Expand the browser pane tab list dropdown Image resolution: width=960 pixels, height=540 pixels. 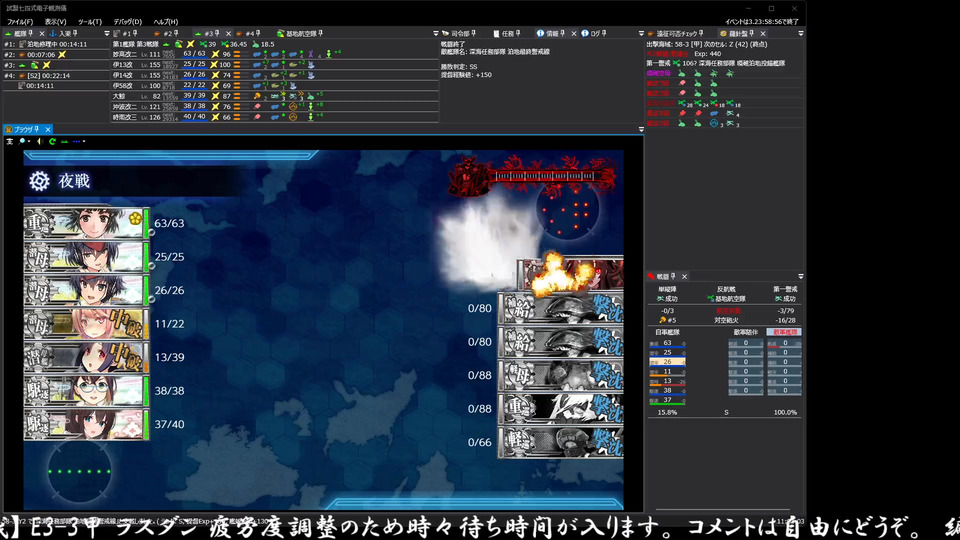(641, 130)
